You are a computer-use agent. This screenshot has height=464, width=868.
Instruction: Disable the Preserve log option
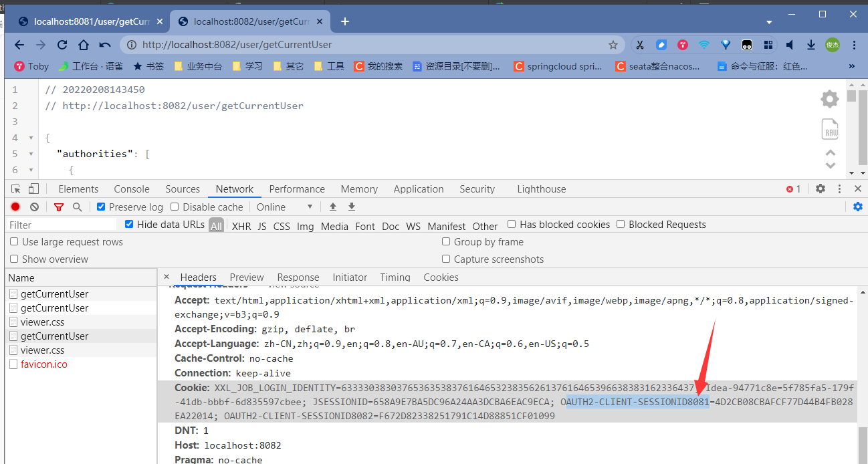click(x=101, y=207)
